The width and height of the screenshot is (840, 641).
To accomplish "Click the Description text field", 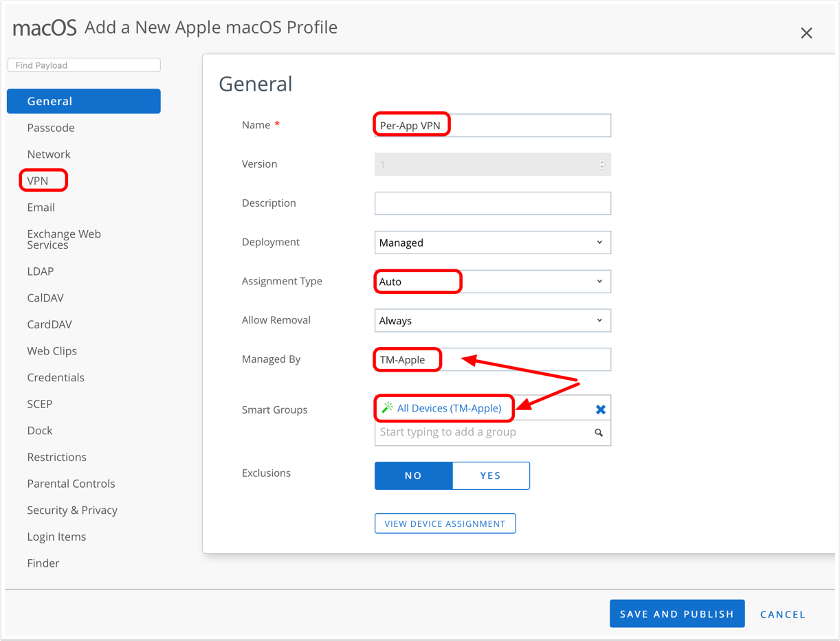I will click(x=492, y=203).
